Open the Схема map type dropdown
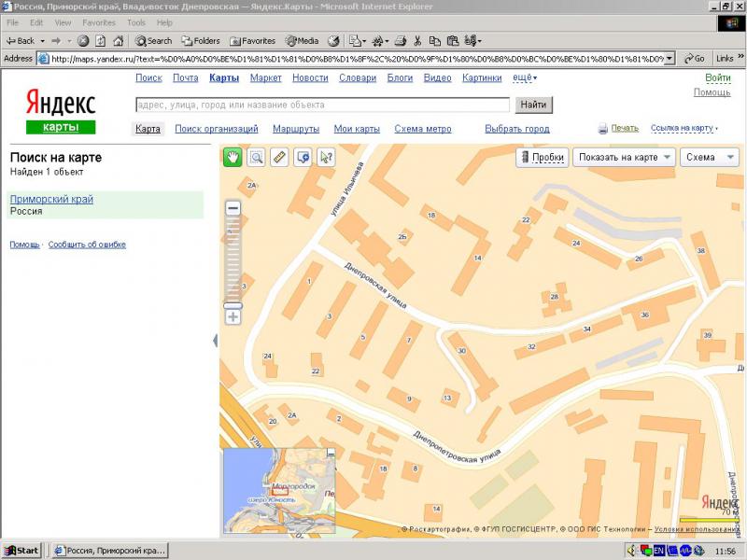Image resolution: width=747 pixels, height=560 pixels. point(710,157)
